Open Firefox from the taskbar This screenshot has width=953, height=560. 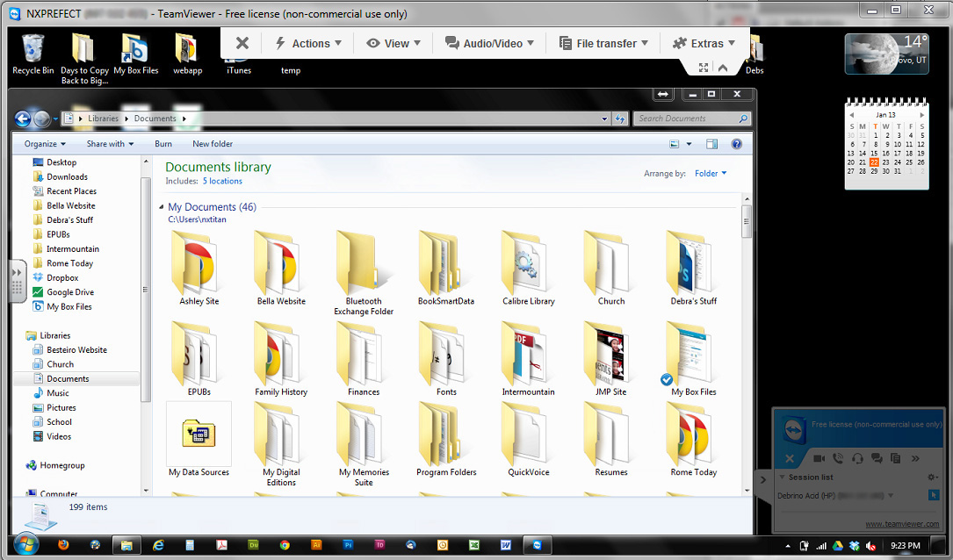(63, 545)
